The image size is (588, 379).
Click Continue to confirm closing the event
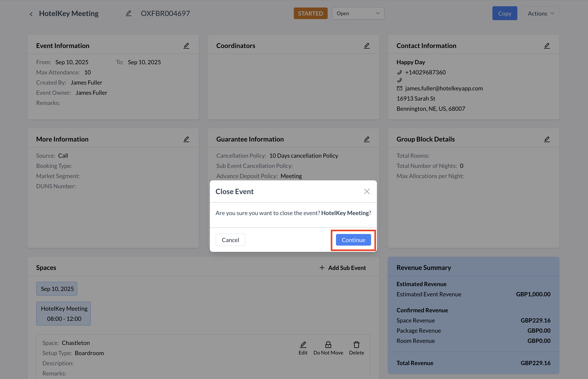[353, 240]
